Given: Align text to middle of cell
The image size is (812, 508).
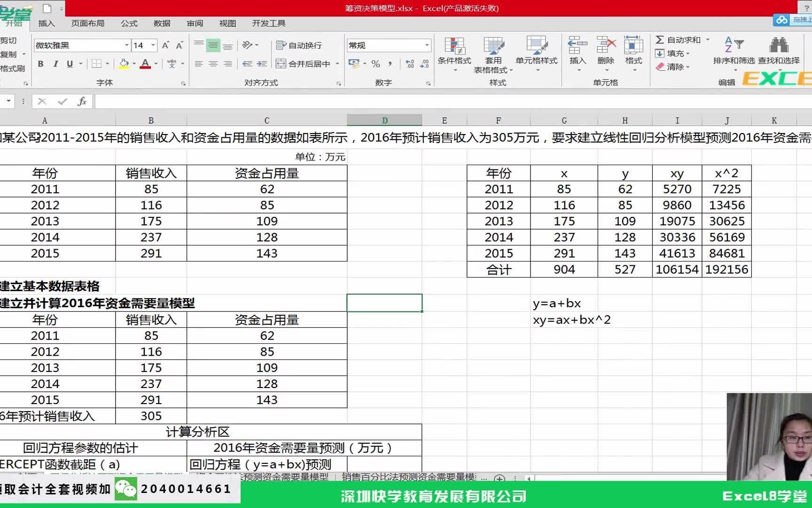Looking at the screenshot, I should [x=213, y=45].
